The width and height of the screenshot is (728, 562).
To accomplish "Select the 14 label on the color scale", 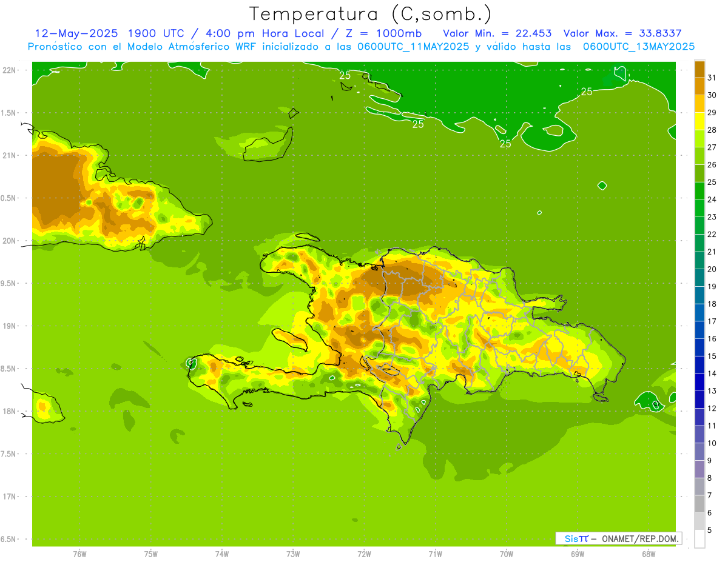I will pyautogui.click(x=712, y=373).
